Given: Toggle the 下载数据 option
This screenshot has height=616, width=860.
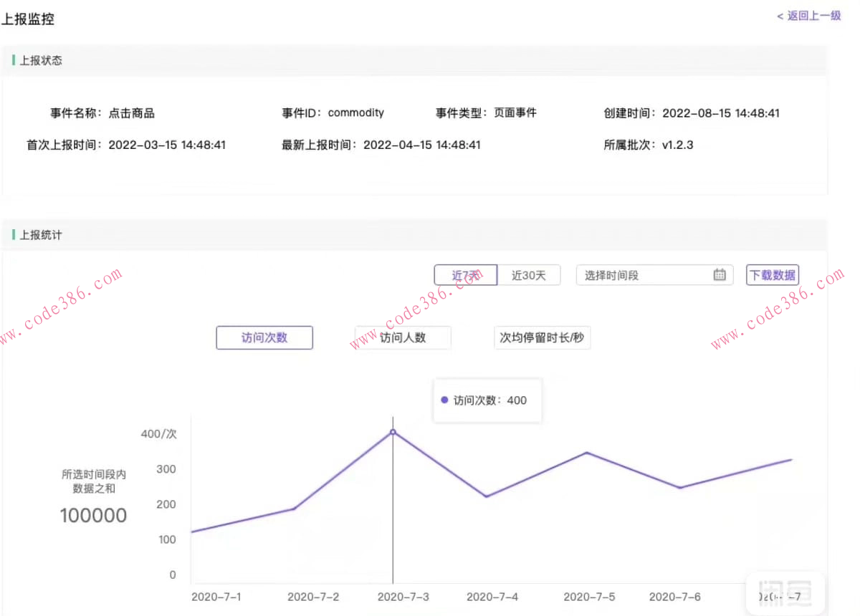Looking at the screenshot, I should (x=773, y=275).
